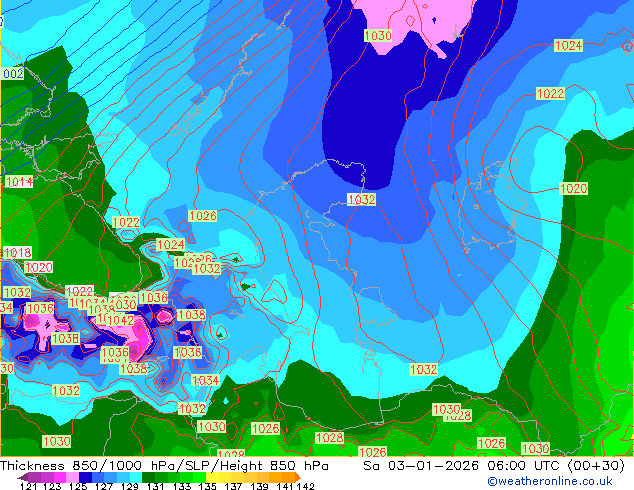
Task: Click the magenta swatch in the color bar
Action: pos(60,477)
